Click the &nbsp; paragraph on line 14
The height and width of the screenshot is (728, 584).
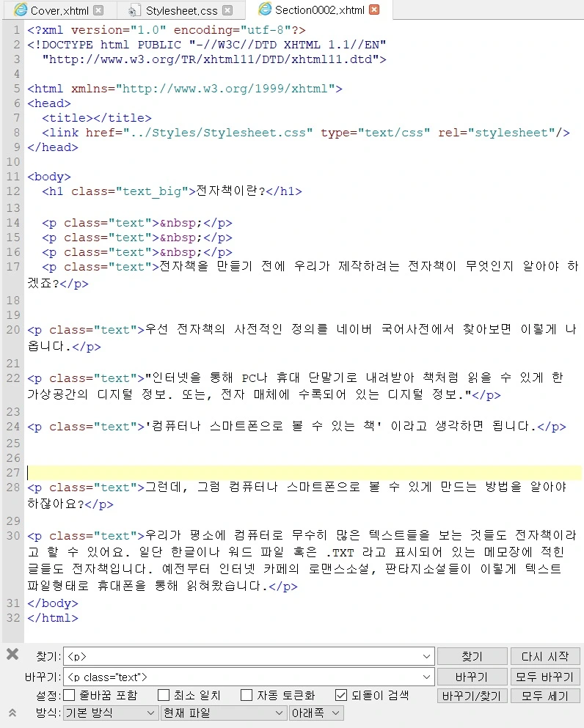137,223
